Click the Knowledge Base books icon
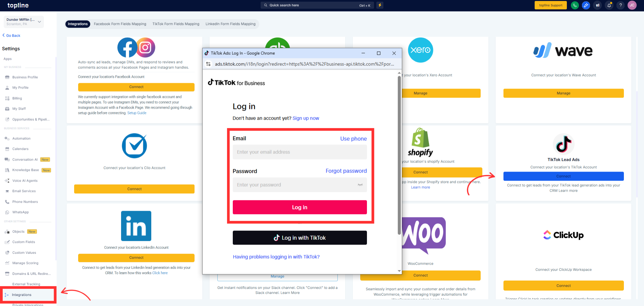This screenshot has width=644, height=306. tap(7, 170)
